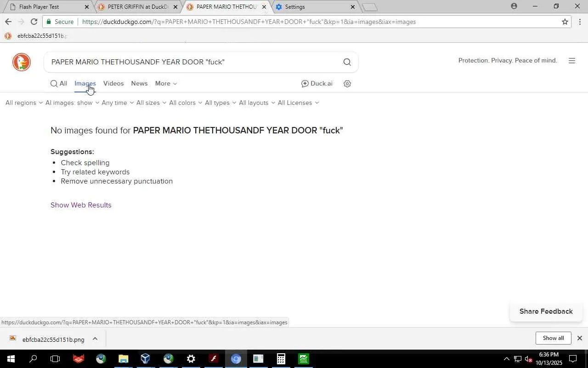The width and height of the screenshot is (588, 368).
Task: Open Duck.ai chat
Action: tap(317, 84)
